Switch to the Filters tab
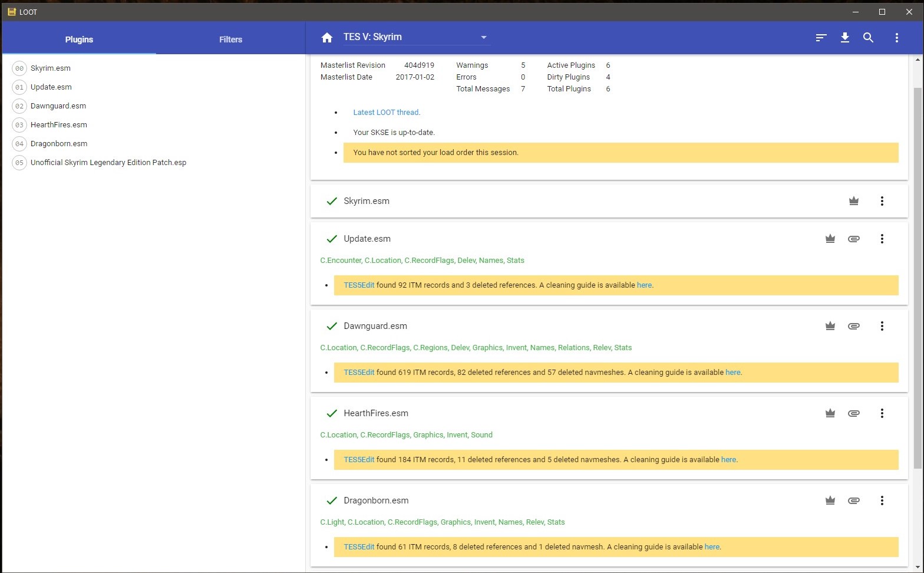This screenshot has width=924, height=573. [230, 39]
